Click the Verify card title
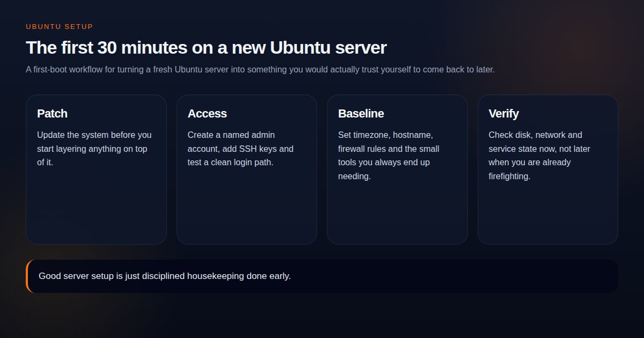Screen dimensions: 644x338 pos(503,113)
